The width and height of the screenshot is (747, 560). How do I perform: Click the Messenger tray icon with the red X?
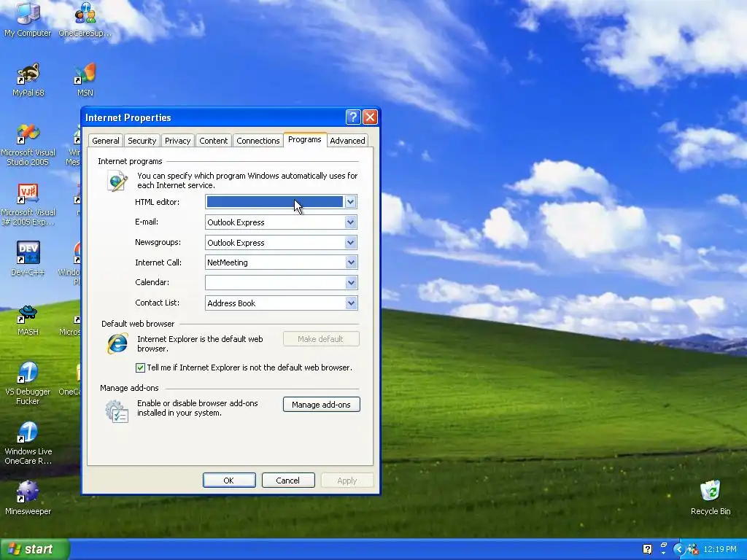pos(693,549)
